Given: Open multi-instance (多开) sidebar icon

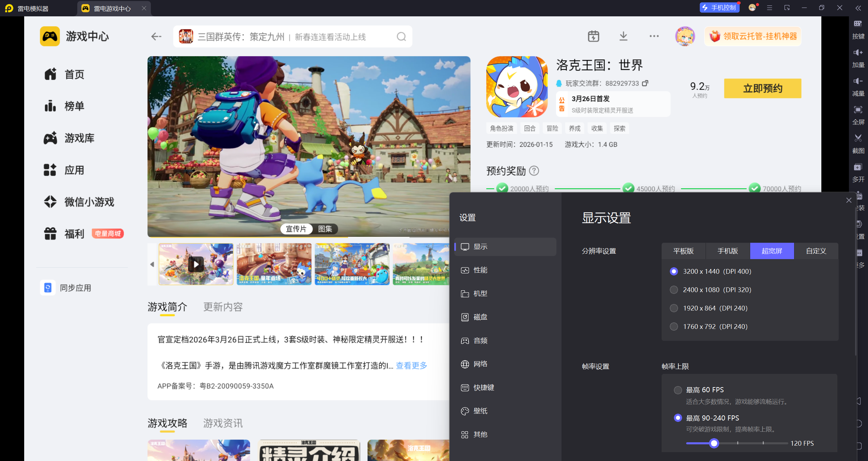Looking at the screenshot, I should (x=858, y=167).
